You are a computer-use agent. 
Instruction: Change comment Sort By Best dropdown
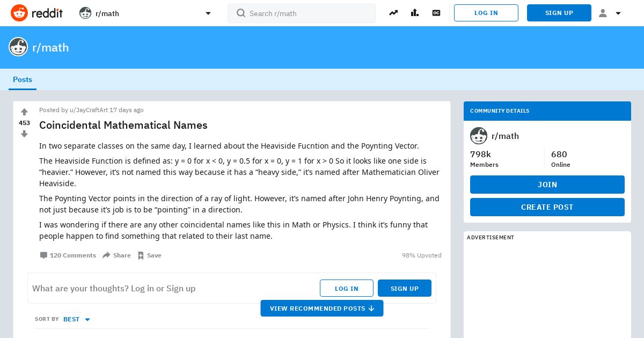[76, 319]
